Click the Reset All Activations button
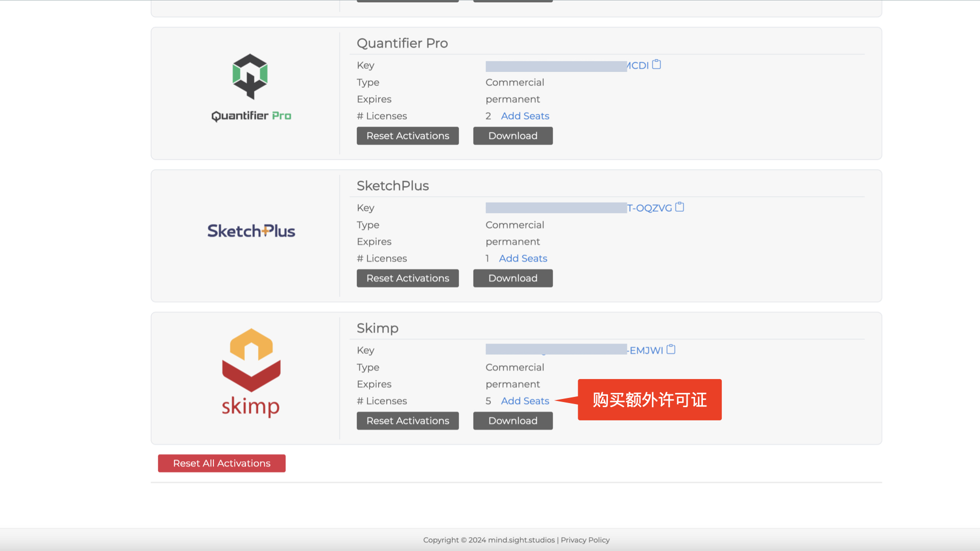This screenshot has height=551, width=980. 221,463
